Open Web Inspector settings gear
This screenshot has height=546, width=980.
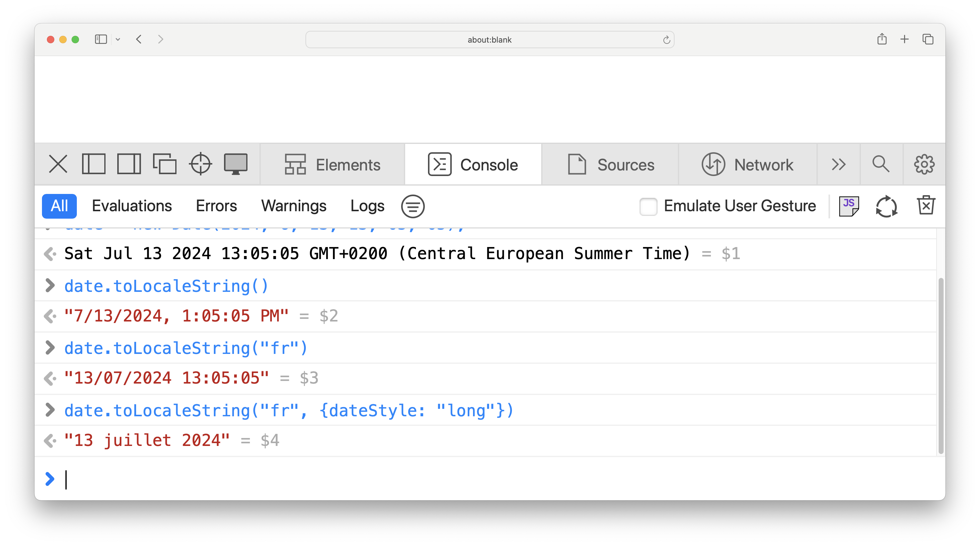pos(924,165)
